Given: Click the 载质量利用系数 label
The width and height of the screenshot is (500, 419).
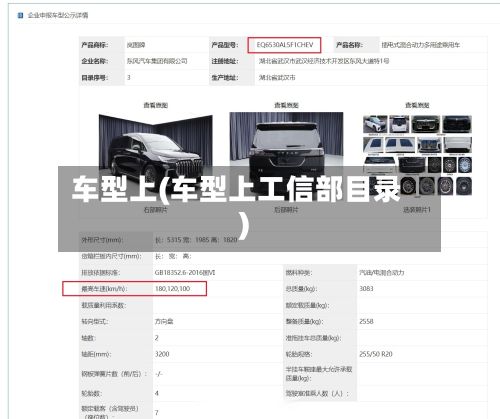Looking at the screenshot, I should point(103,305).
